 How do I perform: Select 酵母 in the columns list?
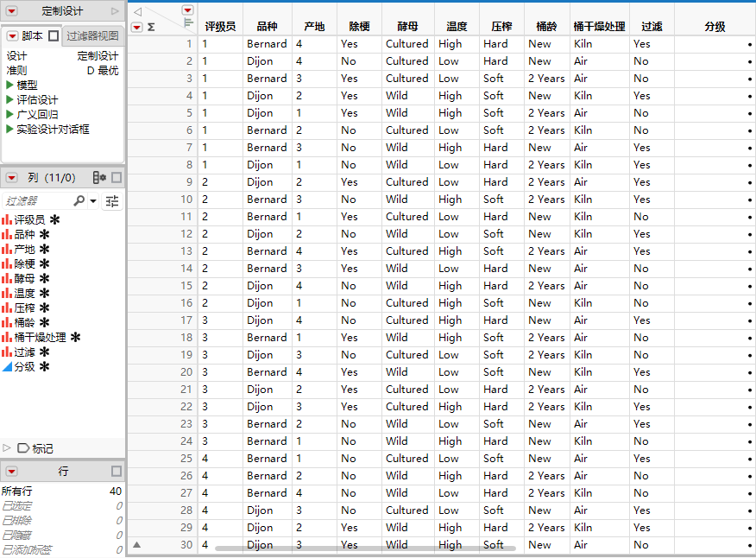24,278
